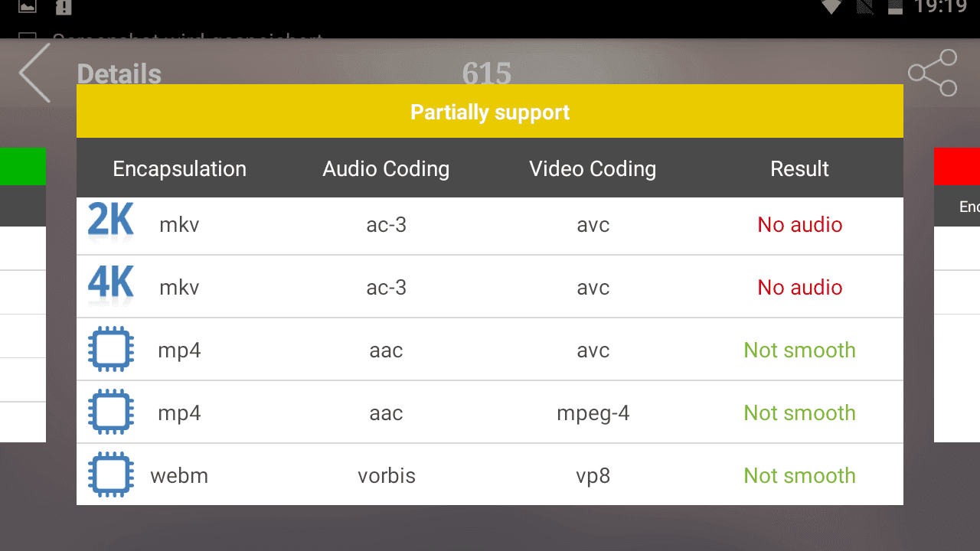This screenshot has height=551, width=980.
Task: Tap the Video Coding column header
Action: pyautogui.click(x=593, y=169)
